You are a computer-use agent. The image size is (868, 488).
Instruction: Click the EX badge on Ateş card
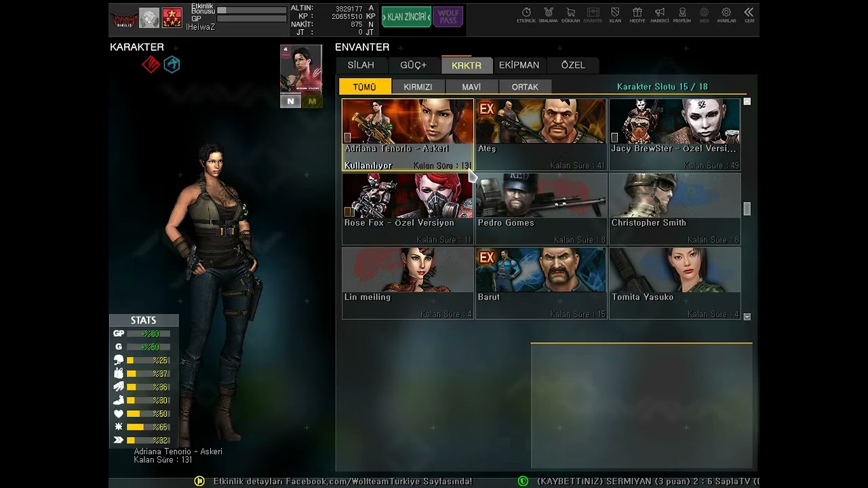[x=486, y=109]
